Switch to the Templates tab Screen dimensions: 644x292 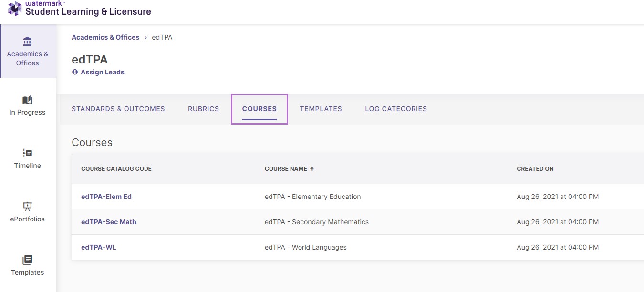coord(321,109)
